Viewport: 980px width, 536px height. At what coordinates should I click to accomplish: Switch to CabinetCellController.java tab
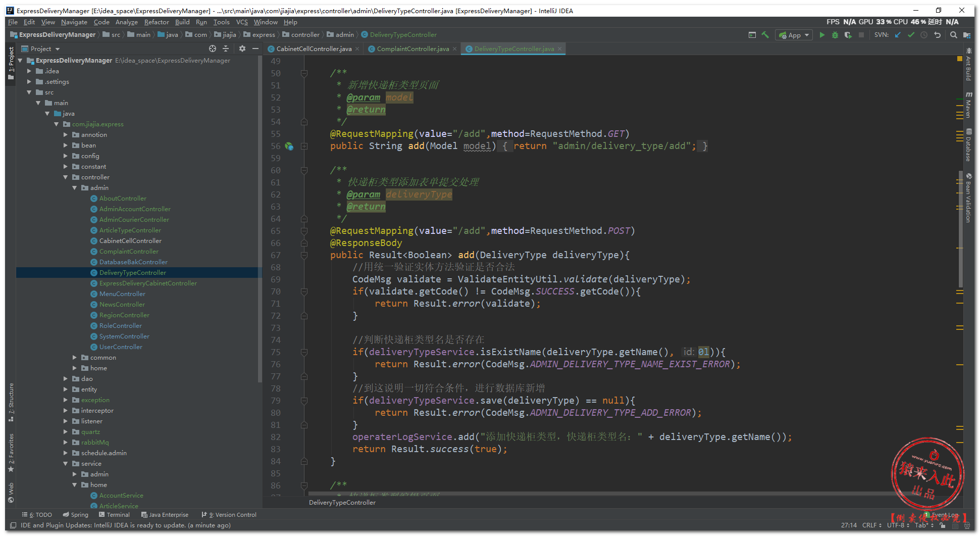[314, 49]
